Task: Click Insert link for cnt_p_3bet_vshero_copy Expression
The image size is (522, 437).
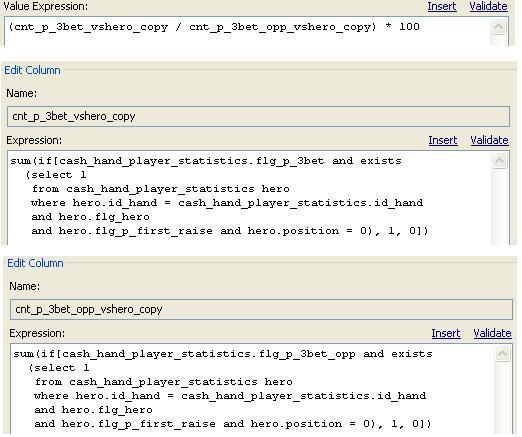Action: [x=443, y=140]
